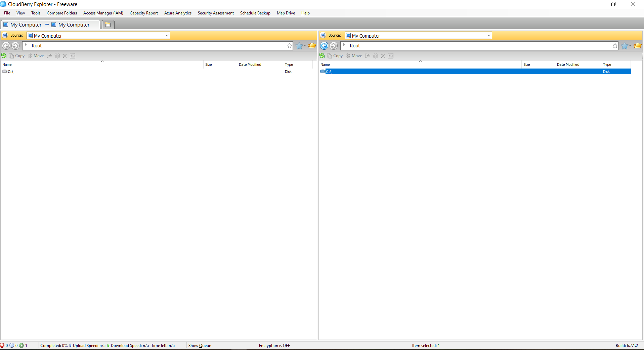Open the right pane favorites star menu

click(x=626, y=46)
